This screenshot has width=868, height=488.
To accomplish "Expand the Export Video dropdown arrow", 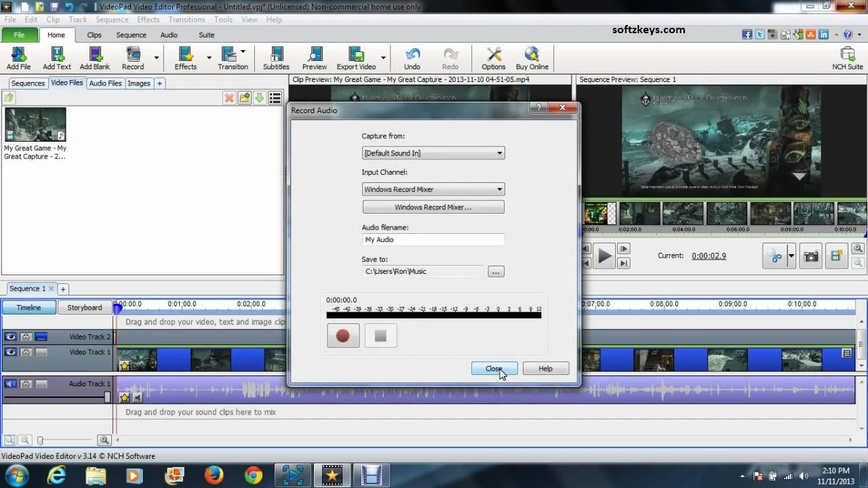I will pos(383,58).
